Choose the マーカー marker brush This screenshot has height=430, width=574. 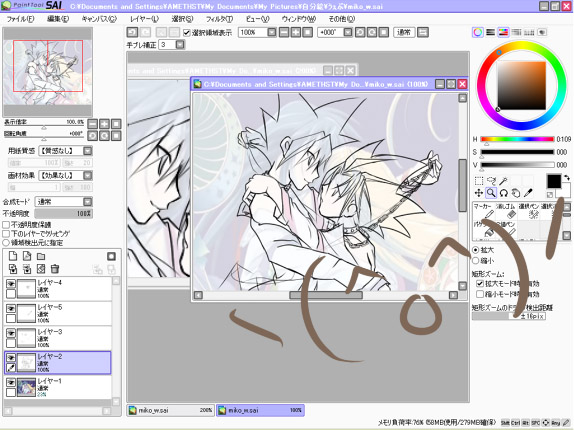[483, 211]
